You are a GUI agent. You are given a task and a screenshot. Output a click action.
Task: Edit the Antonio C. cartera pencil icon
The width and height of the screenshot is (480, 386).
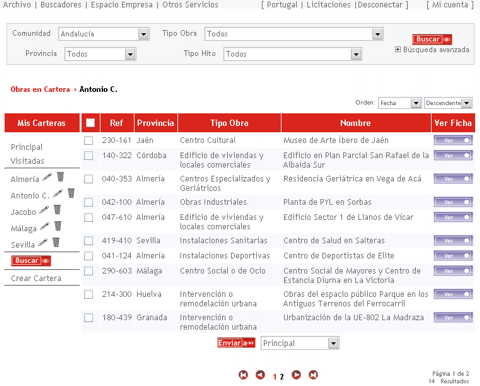[x=58, y=193]
